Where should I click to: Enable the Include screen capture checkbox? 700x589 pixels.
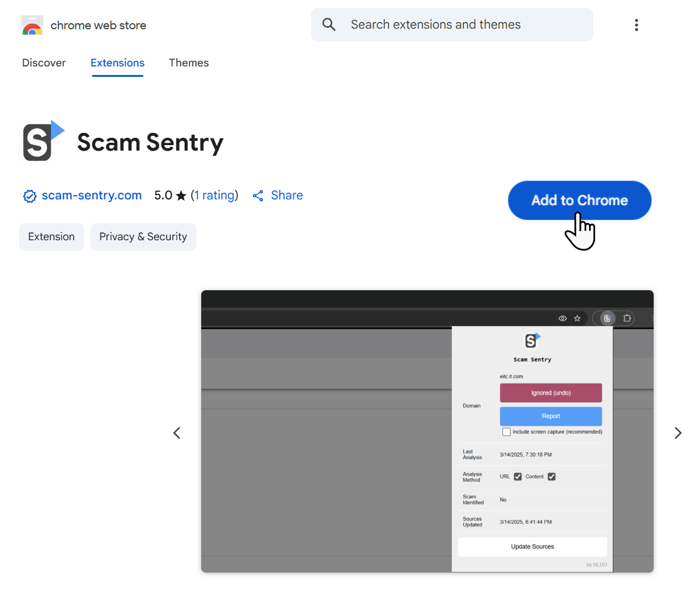pos(507,432)
